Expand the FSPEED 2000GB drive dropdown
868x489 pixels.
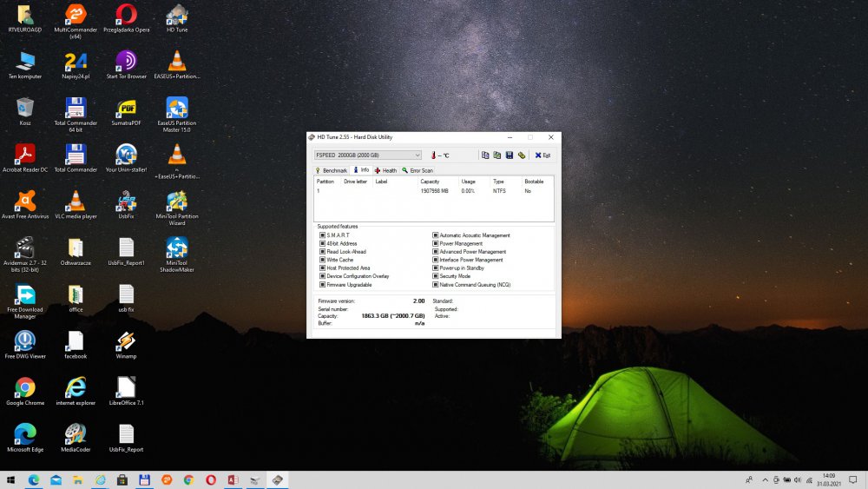point(418,155)
